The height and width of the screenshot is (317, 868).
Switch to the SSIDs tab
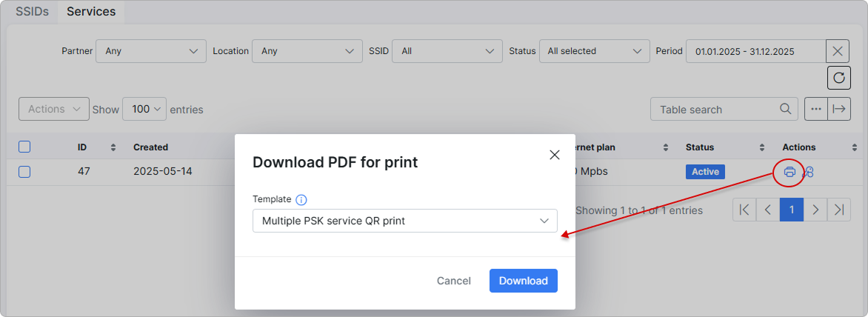[31, 12]
